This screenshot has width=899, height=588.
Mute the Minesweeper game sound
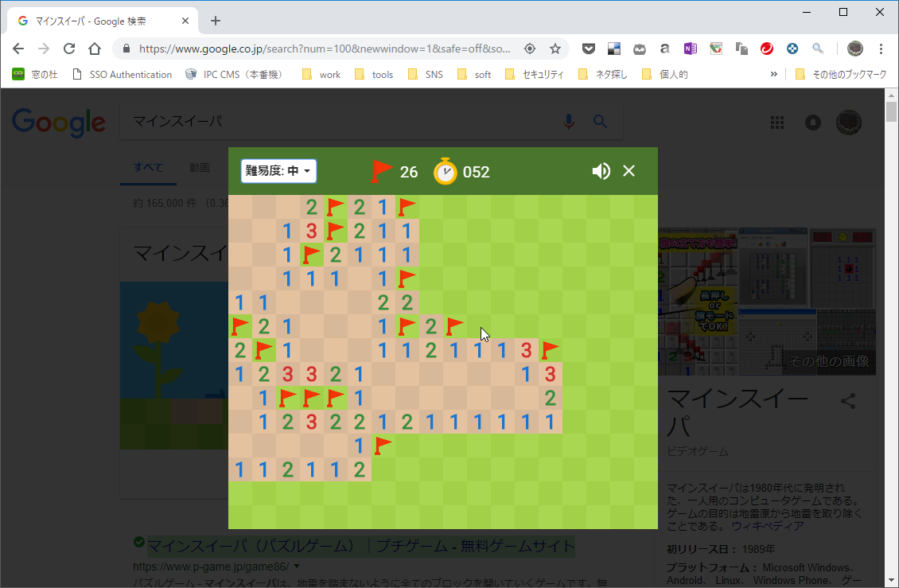tap(601, 170)
